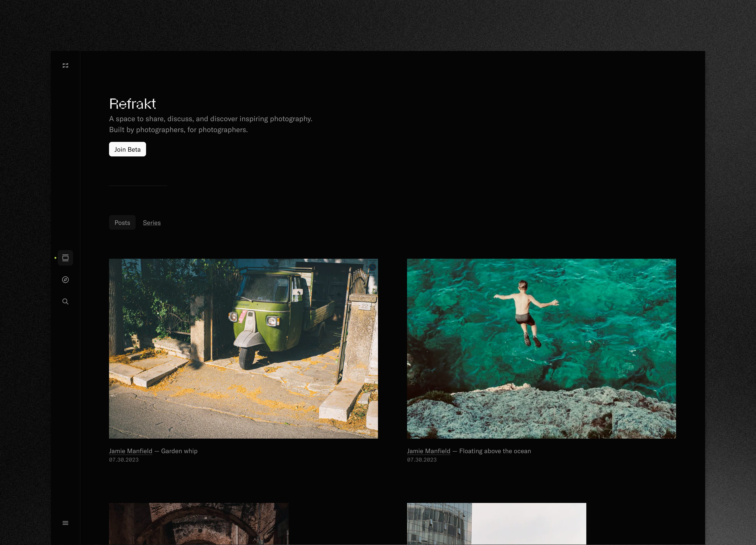Open search via the magnifier icon

click(65, 301)
